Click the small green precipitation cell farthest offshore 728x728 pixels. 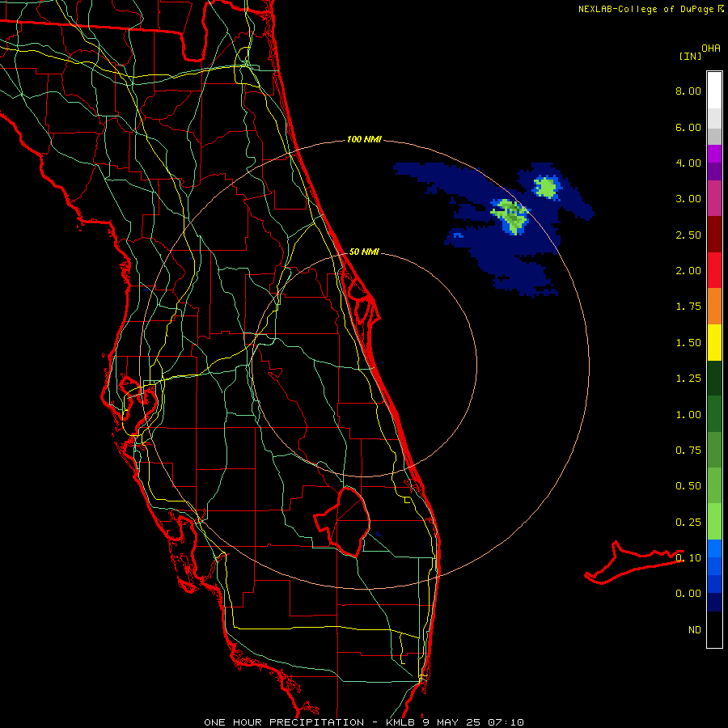pyautogui.click(x=547, y=188)
